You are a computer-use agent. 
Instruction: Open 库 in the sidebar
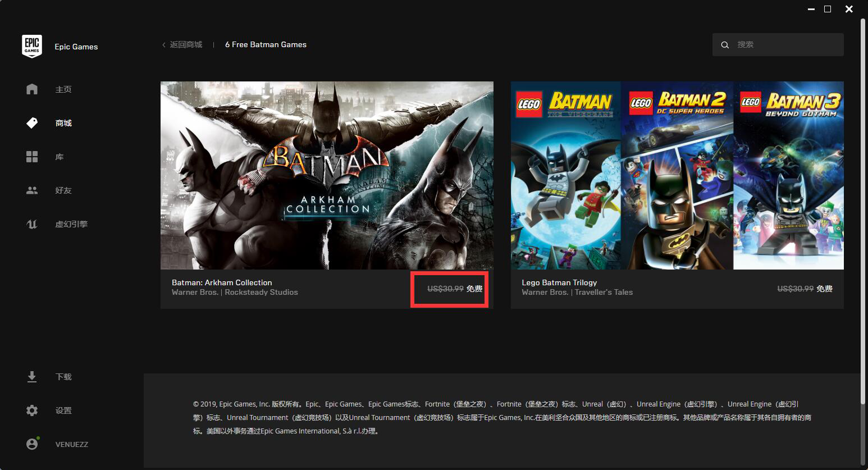(60, 157)
